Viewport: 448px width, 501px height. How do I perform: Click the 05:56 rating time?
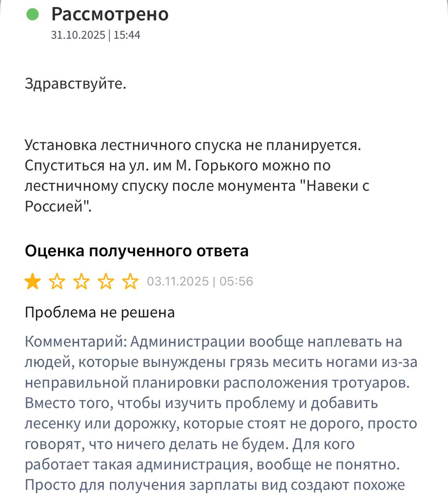click(x=236, y=281)
